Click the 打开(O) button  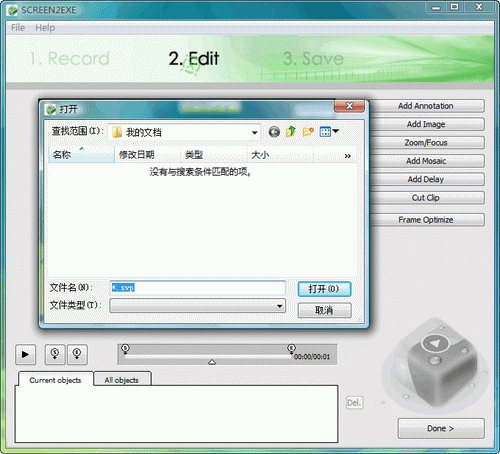(324, 289)
